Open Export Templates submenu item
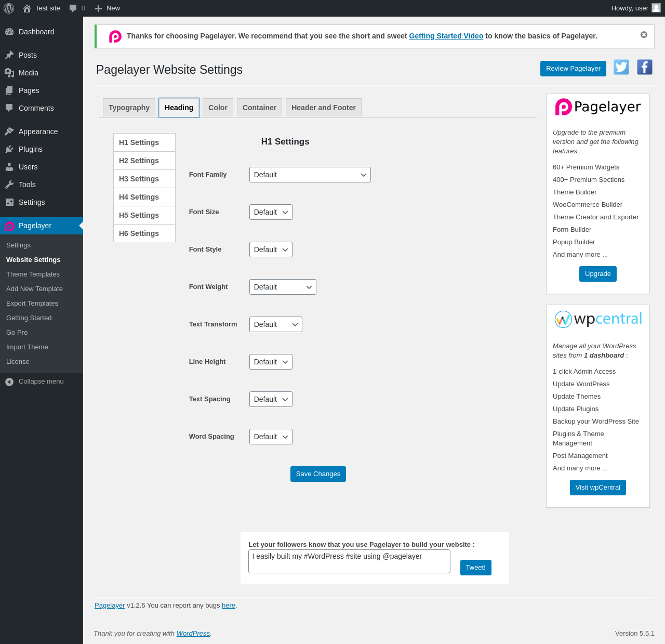 (x=32, y=304)
